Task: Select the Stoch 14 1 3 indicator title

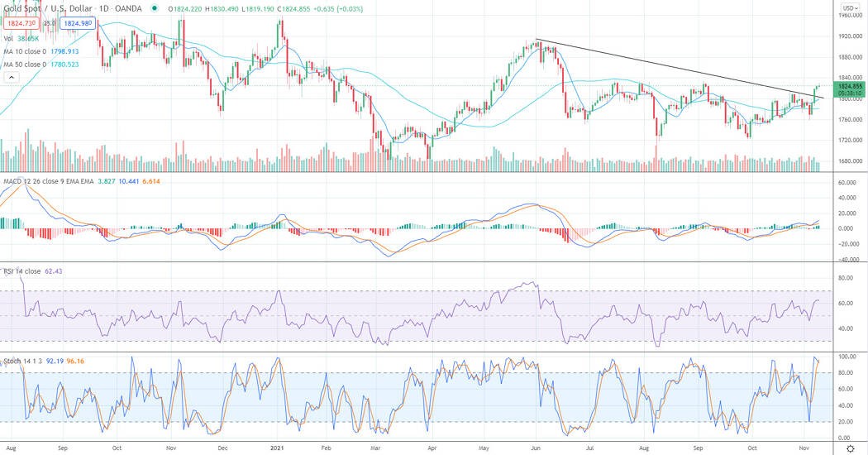Action: click(x=23, y=361)
